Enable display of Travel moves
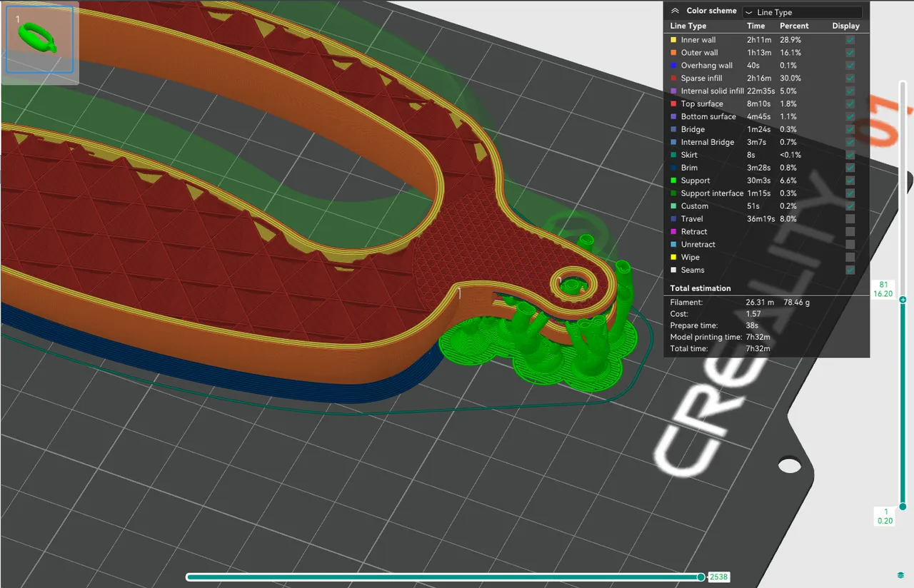The height and width of the screenshot is (588, 914). 850,218
